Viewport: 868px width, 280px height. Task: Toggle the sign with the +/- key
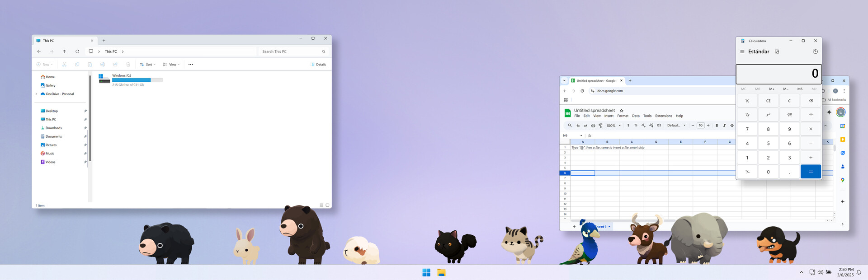tap(747, 172)
